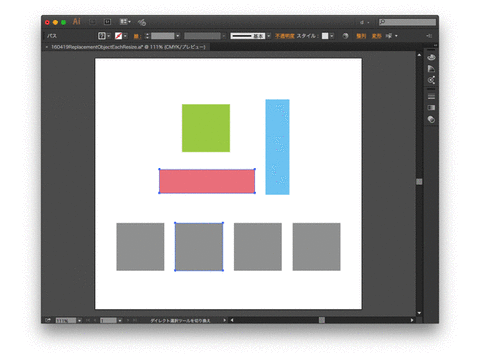Select the red horizontal rectangle
Image resolution: width=480 pixels, height=360 pixels.
207,181
